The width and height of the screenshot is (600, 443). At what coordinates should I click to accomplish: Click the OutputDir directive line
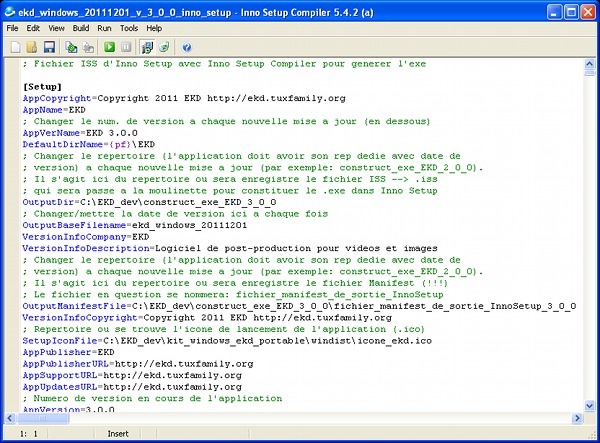(x=149, y=202)
